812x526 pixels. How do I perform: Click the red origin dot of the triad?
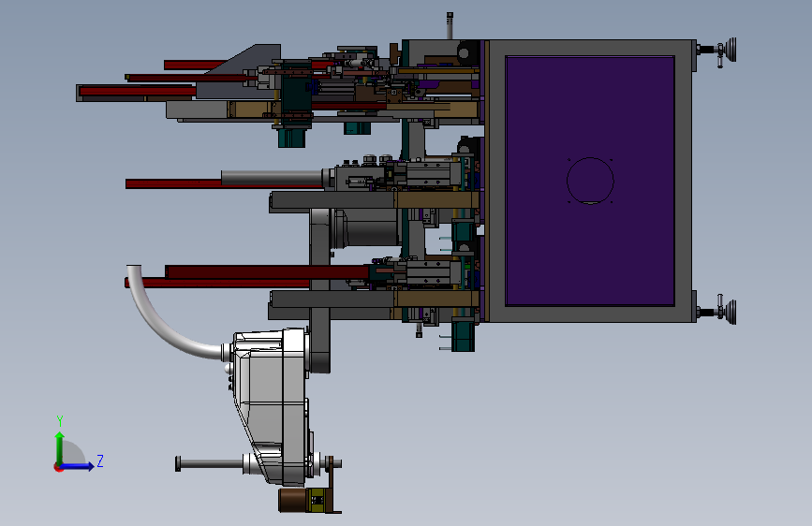(58, 467)
